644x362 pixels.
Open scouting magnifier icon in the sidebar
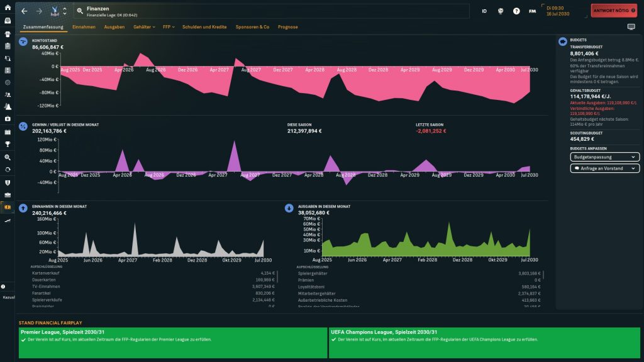[8, 157]
